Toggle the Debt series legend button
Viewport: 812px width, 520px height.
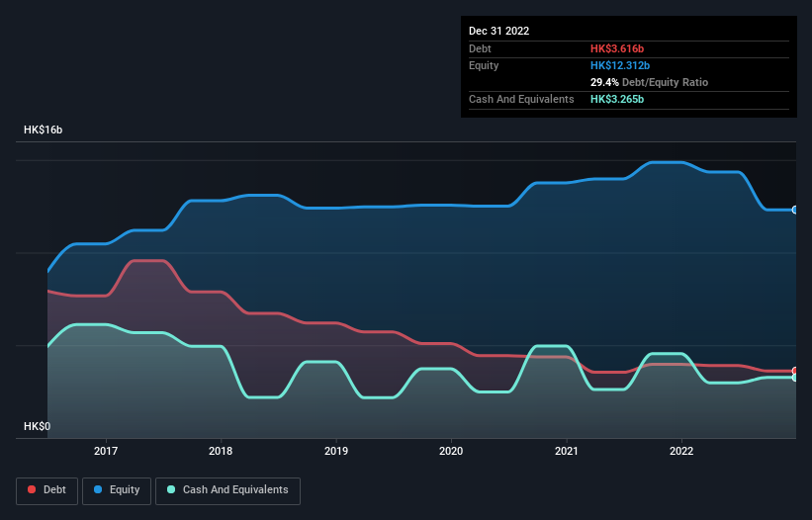coord(46,490)
